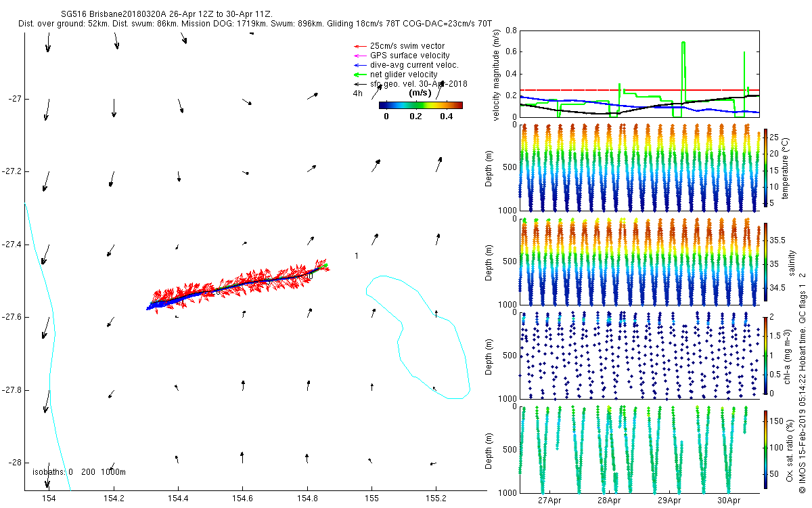812x508 pixels.
Task: Select the '25cm/s swim vector' legend text
Action: (x=407, y=46)
